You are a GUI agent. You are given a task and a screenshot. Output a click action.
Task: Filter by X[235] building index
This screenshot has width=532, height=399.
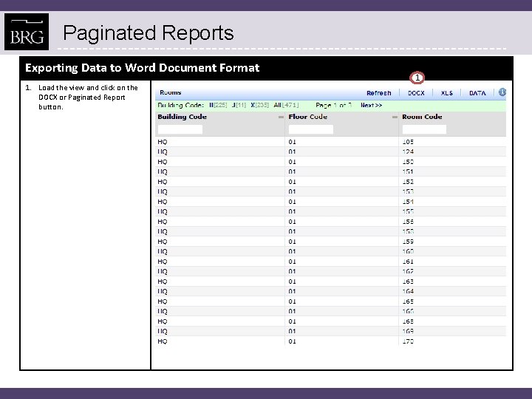[x=259, y=105]
